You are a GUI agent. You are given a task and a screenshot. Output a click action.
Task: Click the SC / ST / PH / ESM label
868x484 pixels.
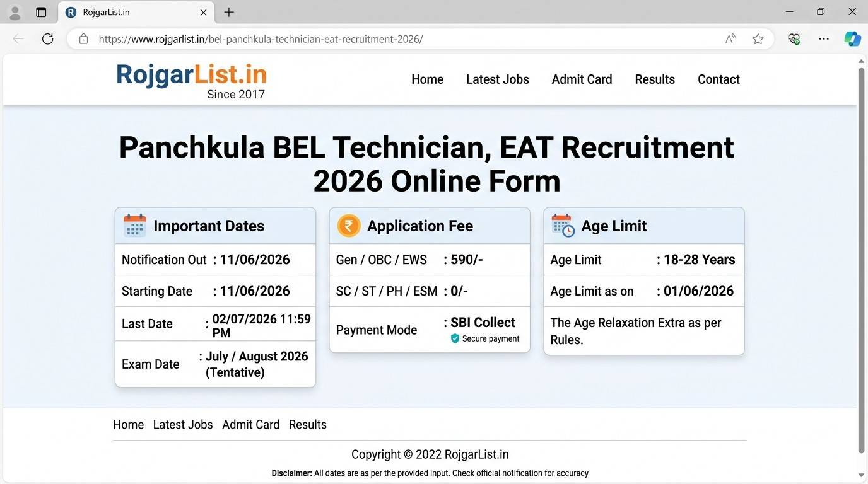[387, 291]
